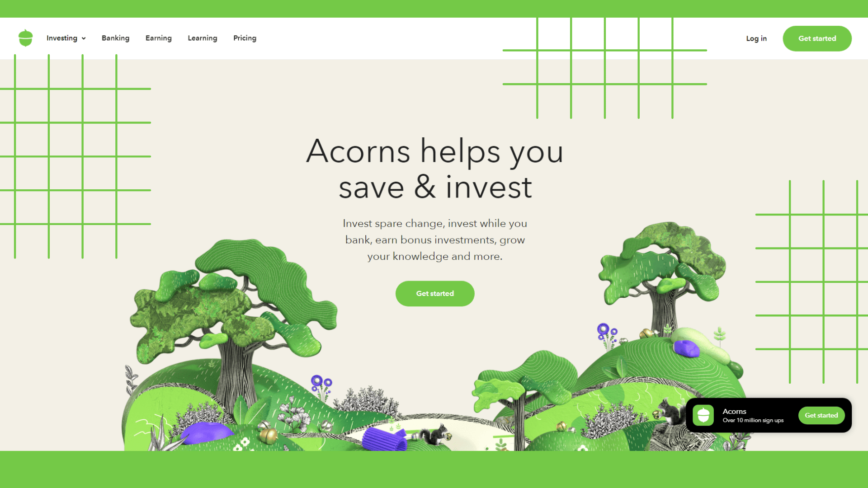The height and width of the screenshot is (488, 868).
Task: Click the Log in link top right
Action: (756, 38)
